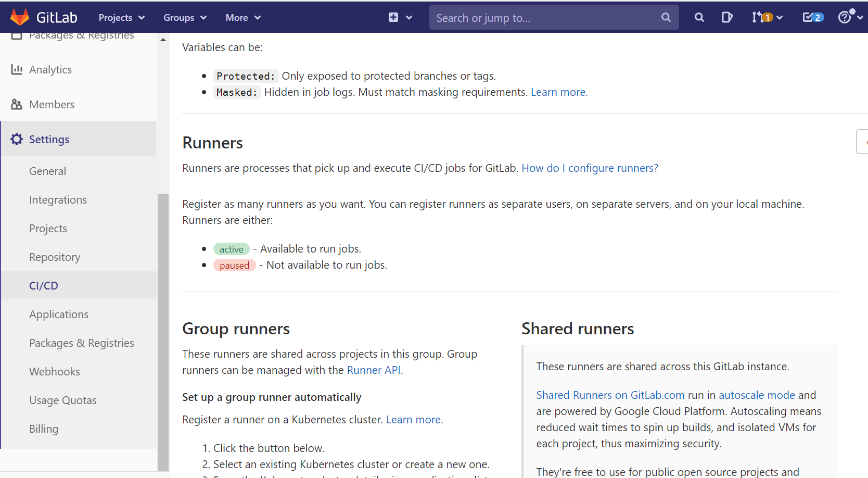This screenshot has height=478, width=868.
Task: Open Applications settings submenu item
Action: click(x=59, y=315)
